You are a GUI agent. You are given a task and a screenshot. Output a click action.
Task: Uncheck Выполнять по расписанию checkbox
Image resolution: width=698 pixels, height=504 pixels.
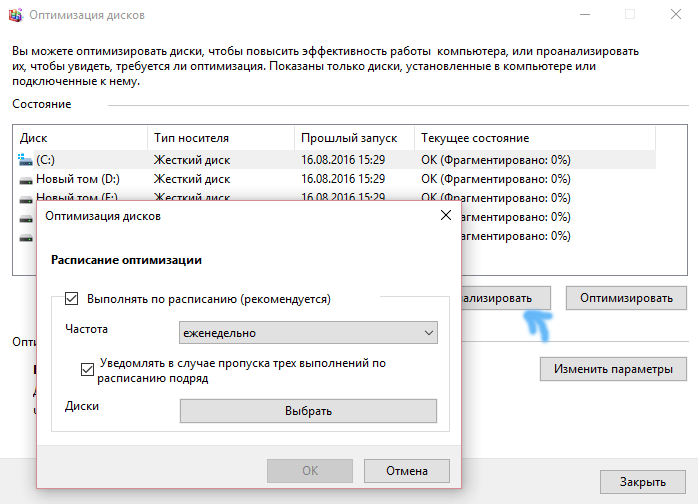pos(72,299)
